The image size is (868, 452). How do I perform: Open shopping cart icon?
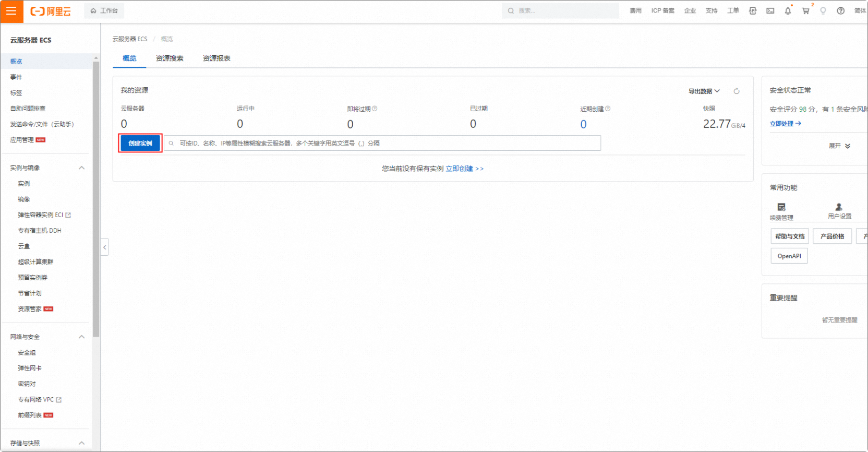(x=805, y=10)
